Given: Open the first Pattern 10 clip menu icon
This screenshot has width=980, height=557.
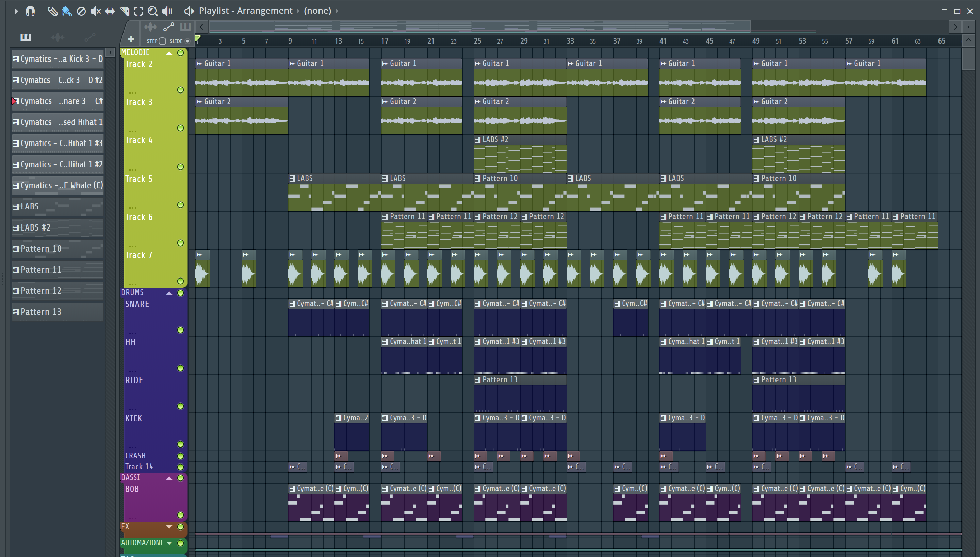Looking at the screenshot, I should click(477, 179).
